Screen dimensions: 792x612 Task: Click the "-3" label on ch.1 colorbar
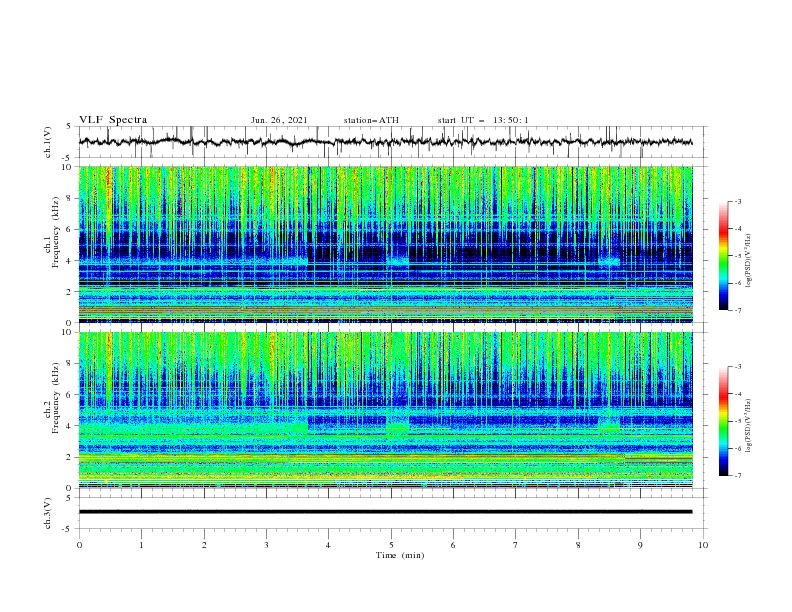point(737,201)
